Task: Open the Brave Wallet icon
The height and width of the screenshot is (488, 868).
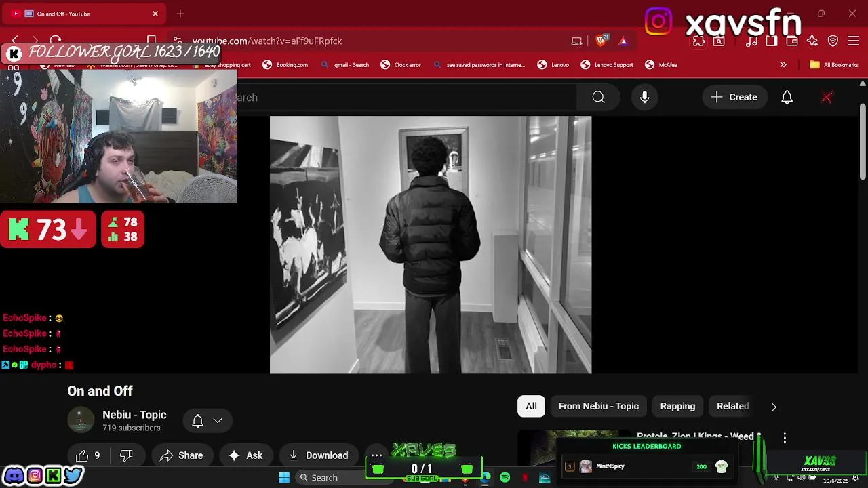Action: (x=791, y=41)
